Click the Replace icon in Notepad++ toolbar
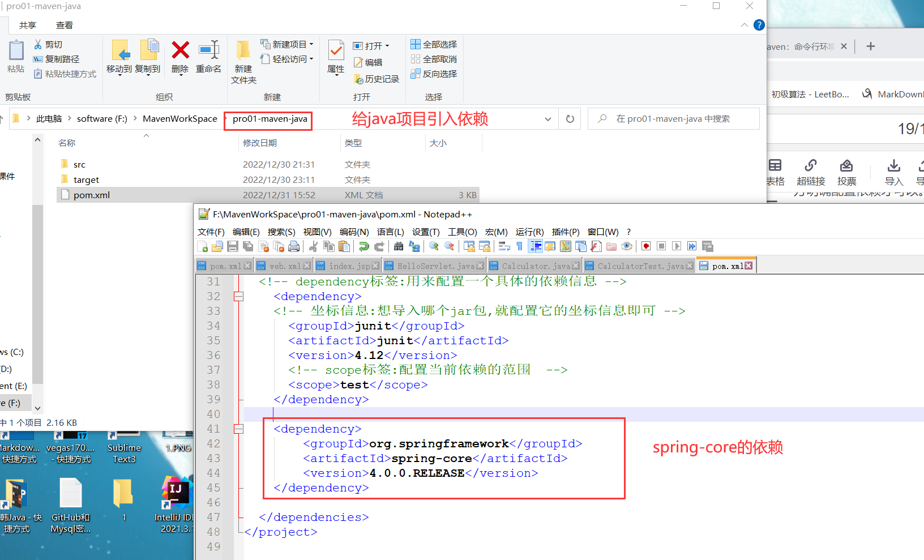This screenshot has height=560, width=924. pyautogui.click(x=414, y=246)
